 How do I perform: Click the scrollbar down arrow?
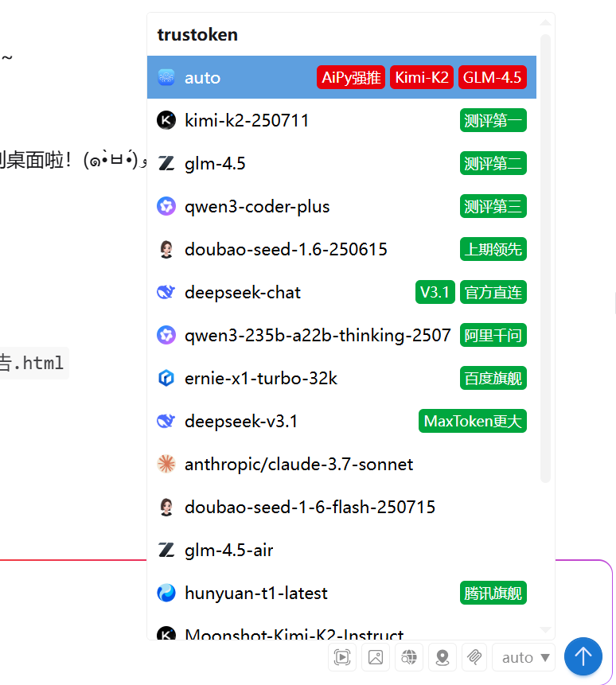(x=545, y=630)
